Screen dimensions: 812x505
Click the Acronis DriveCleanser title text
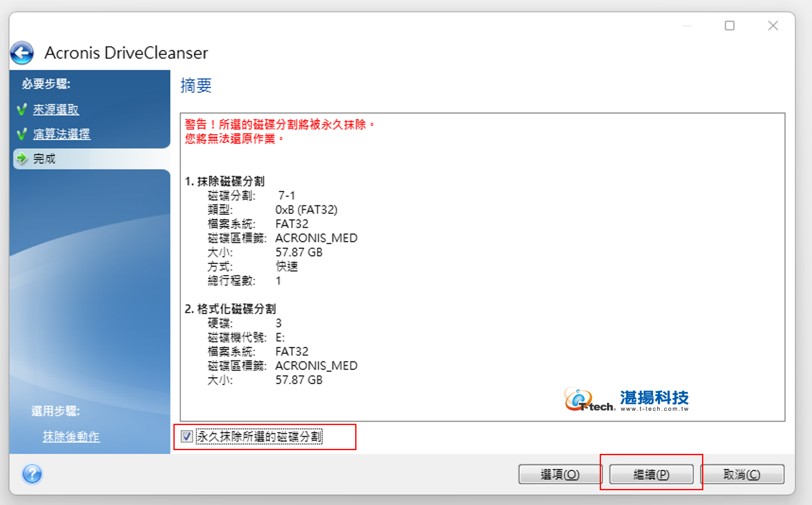(126, 53)
